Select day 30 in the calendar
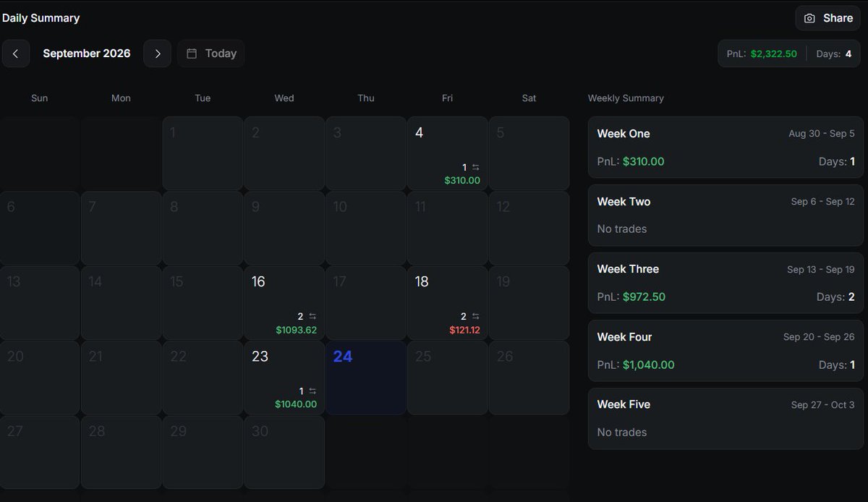 coord(284,452)
